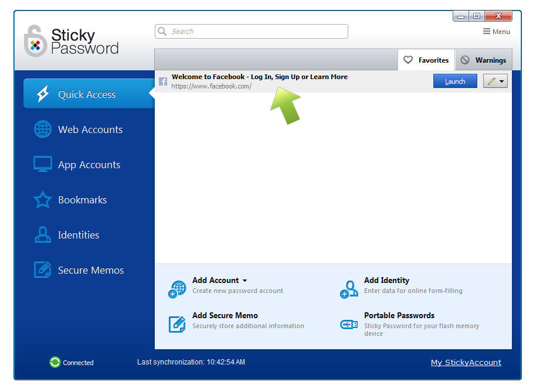The image size is (533, 392).
Task: Click 'Enter data for online form-filling' description
Action: [x=413, y=291]
